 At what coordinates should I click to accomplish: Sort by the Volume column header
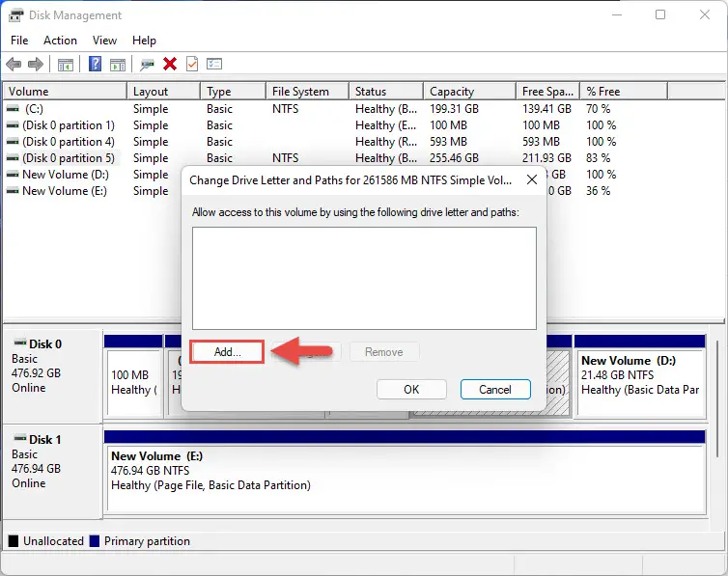(x=65, y=92)
